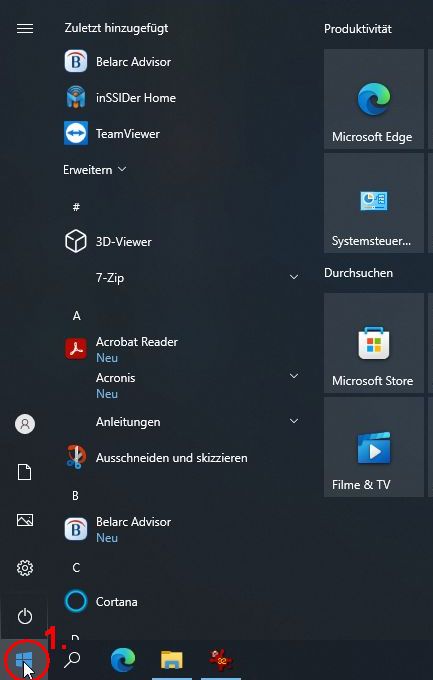Open the Microsoft Edge tile
The image size is (433, 680).
pyautogui.click(x=374, y=99)
